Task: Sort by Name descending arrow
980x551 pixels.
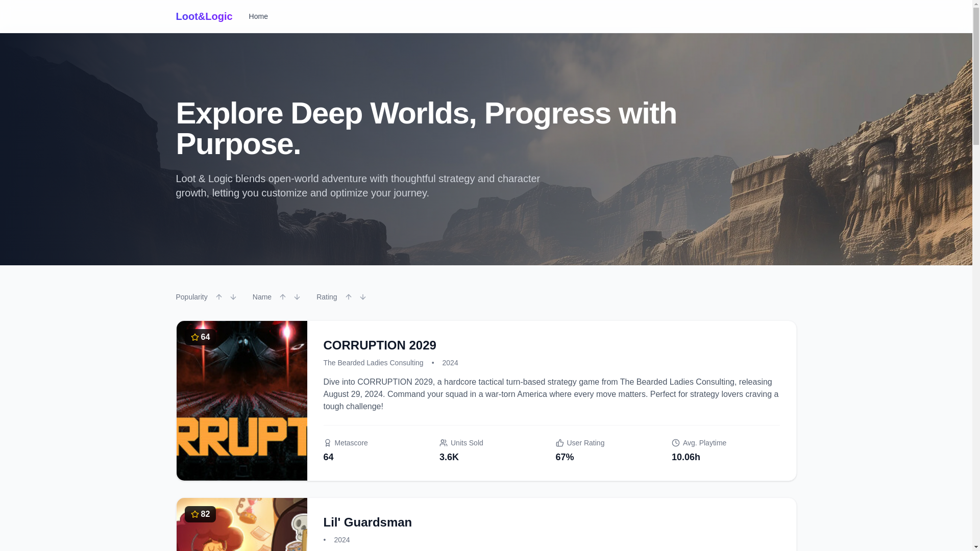Action: click(x=297, y=297)
